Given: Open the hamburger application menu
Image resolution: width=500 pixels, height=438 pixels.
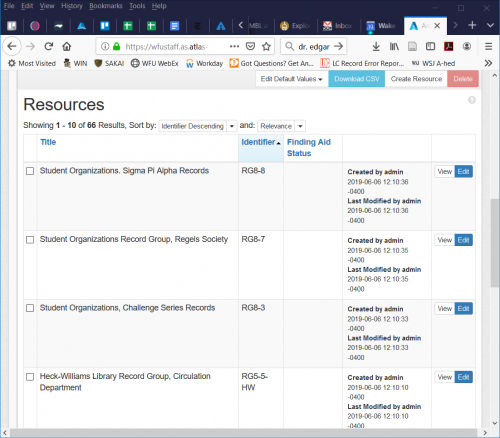Looking at the screenshot, I should pos(488,46).
